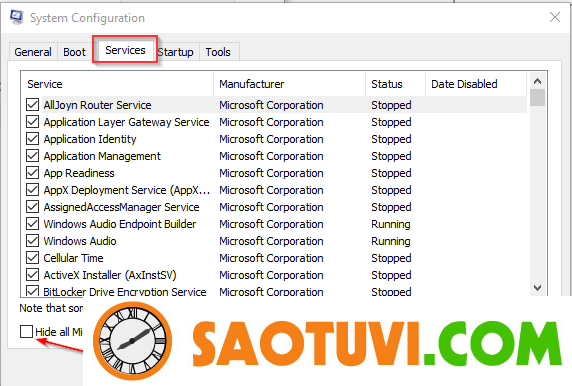Uncheck Application Layer Gateway Service checkbox
Screen dimensions: 572x386
[32, 122]
